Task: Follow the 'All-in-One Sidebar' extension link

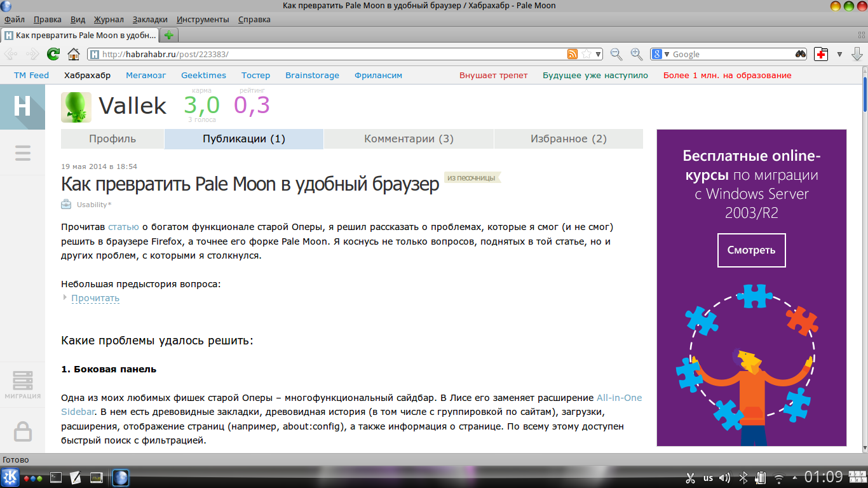Action: (x=619, y=398)
